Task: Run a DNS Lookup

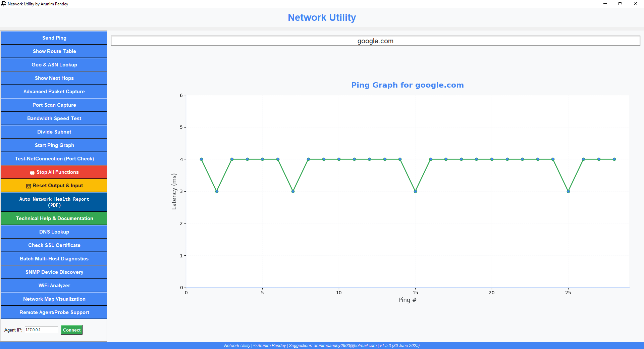Action: [x=54, y=232]
